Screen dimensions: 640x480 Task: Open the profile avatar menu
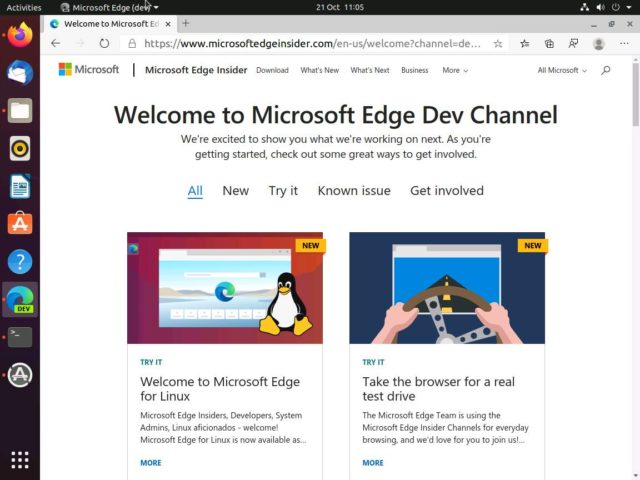click(599, 44)
